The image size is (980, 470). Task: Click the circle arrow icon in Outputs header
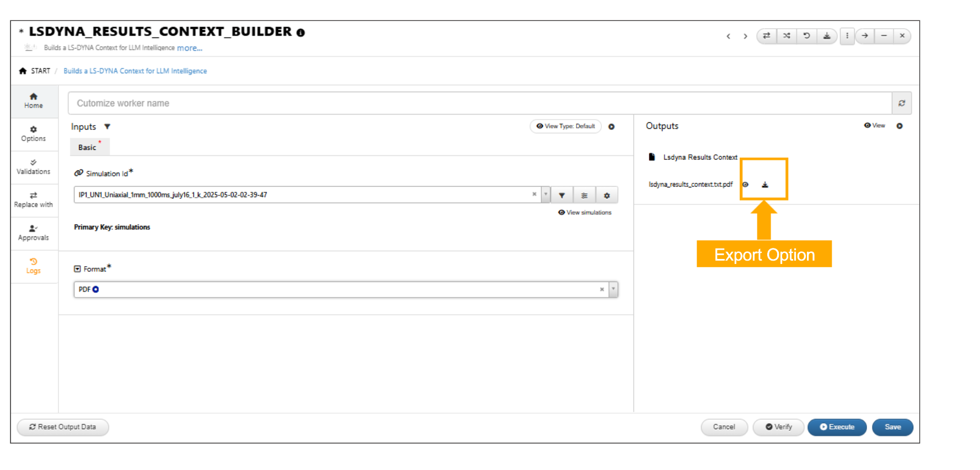point(900,126)
